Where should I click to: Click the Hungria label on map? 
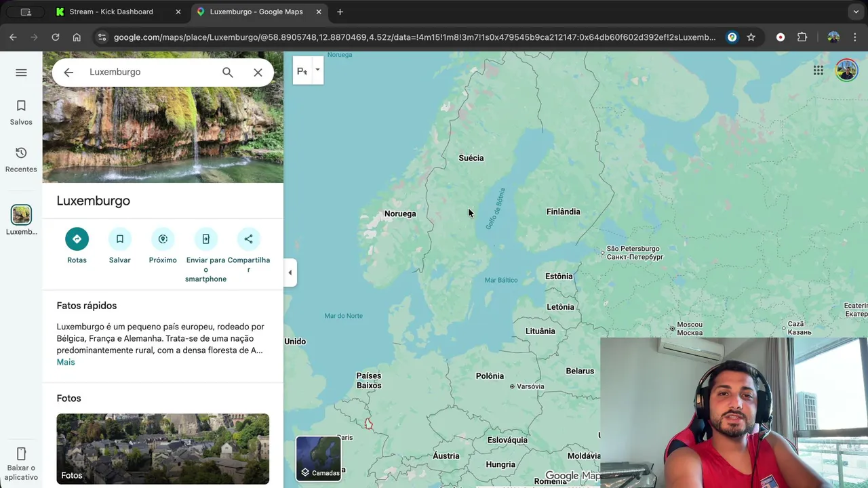pyautogui.click(x=500, y=464)
